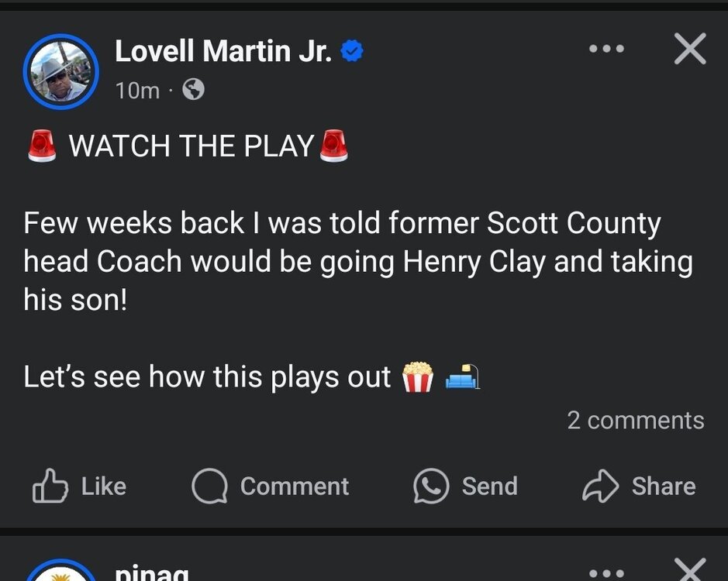The width and height of the screenshot is (728, 581).
Task: Click the public globe privacy icon
Action: (193, 89)
